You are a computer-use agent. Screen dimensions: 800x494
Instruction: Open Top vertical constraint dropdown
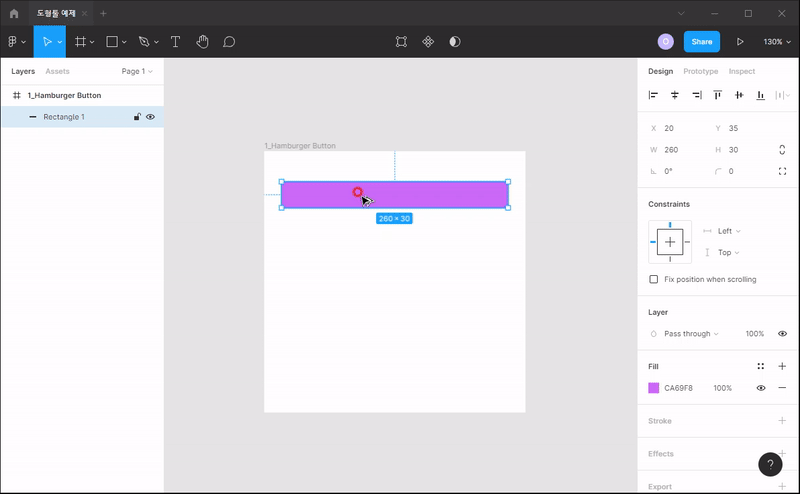coord(729,253)
